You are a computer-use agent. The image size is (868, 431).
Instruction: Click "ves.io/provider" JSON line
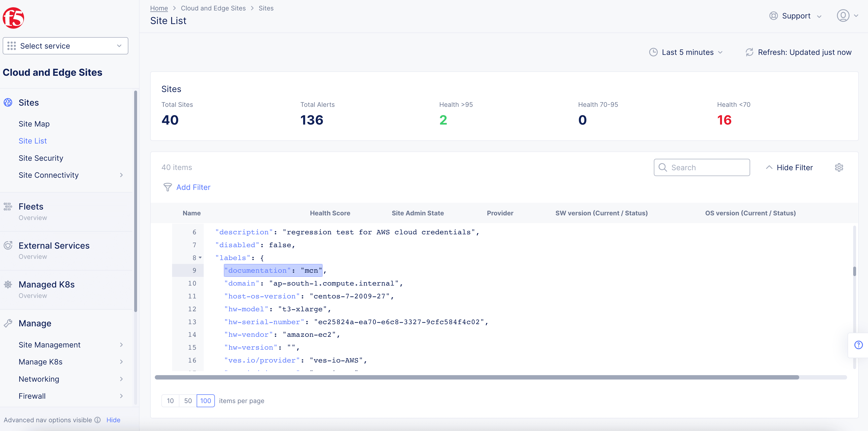click(296, 360)
